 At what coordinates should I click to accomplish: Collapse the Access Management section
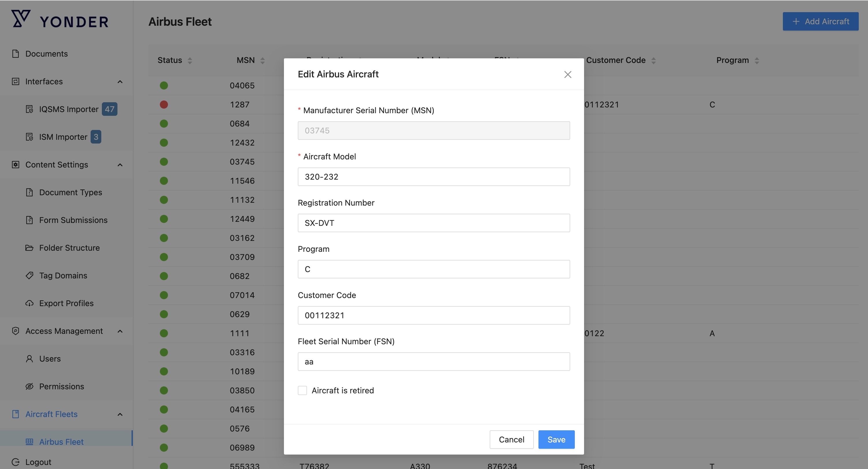point(120,331)
